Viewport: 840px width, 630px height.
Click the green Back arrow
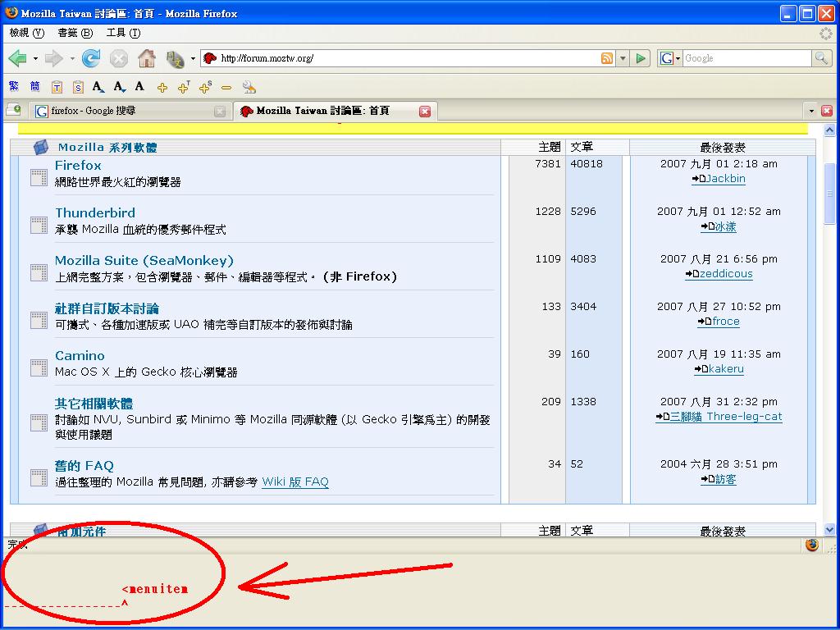[17, 58]
